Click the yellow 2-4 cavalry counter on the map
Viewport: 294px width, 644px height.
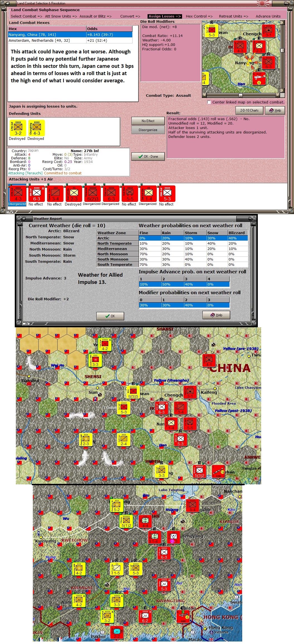(x=124, y=440)
